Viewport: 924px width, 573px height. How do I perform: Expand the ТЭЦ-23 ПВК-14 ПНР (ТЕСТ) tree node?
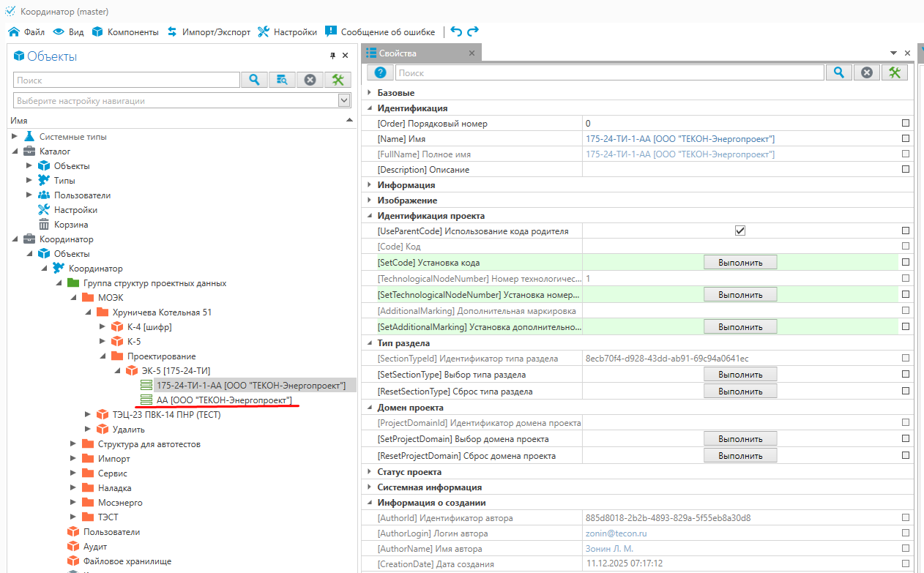pos(89,415)
